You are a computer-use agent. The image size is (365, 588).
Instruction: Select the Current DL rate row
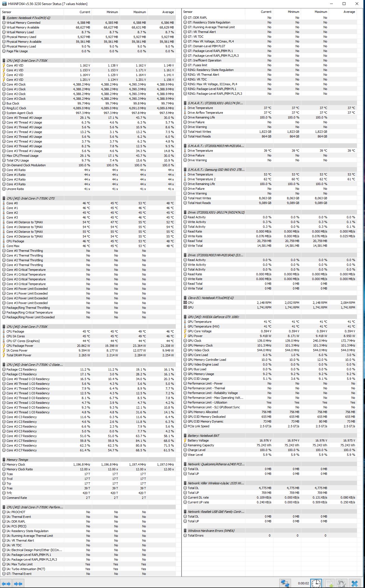tap(270, 497)
